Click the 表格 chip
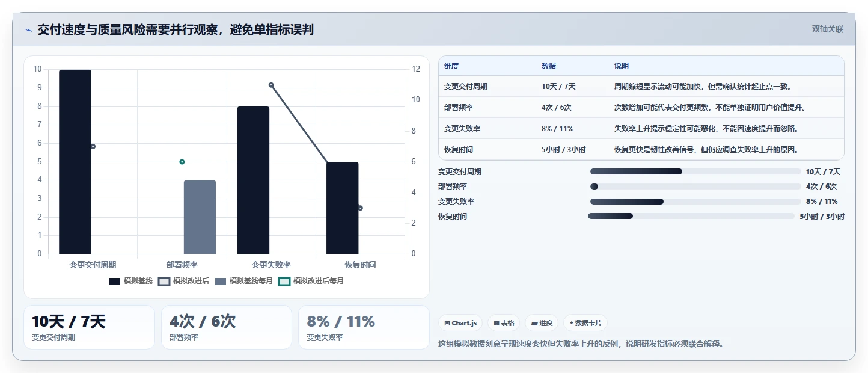Screen dimensions: 868x373 pyautogui.click(x=504, y=323)
